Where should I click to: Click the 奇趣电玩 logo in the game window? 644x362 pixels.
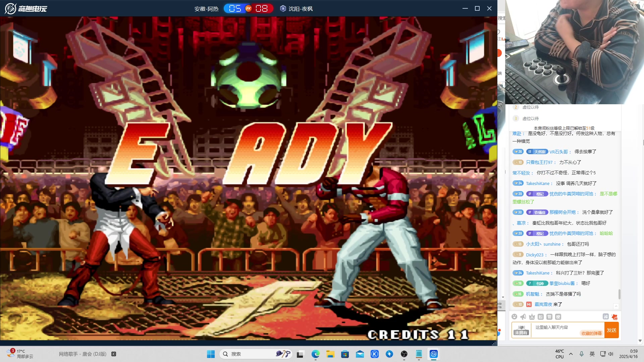coord(26,9)
